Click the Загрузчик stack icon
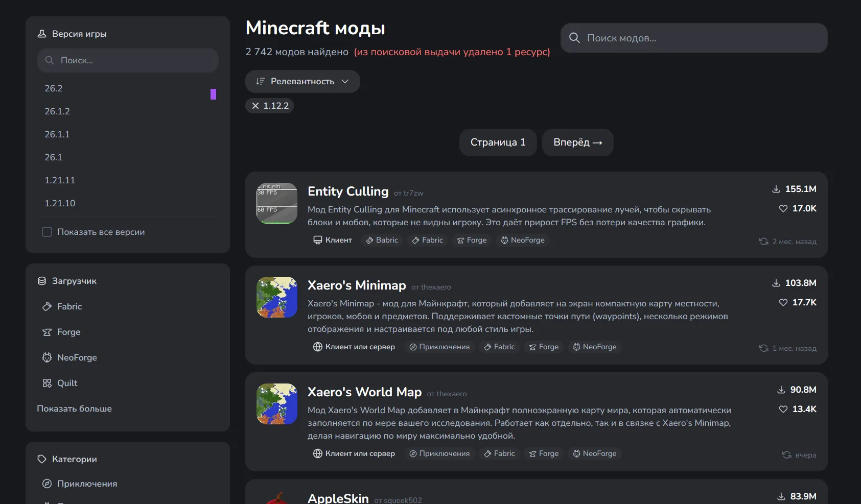Screen dimensions: 861x504 coord(42,281)
